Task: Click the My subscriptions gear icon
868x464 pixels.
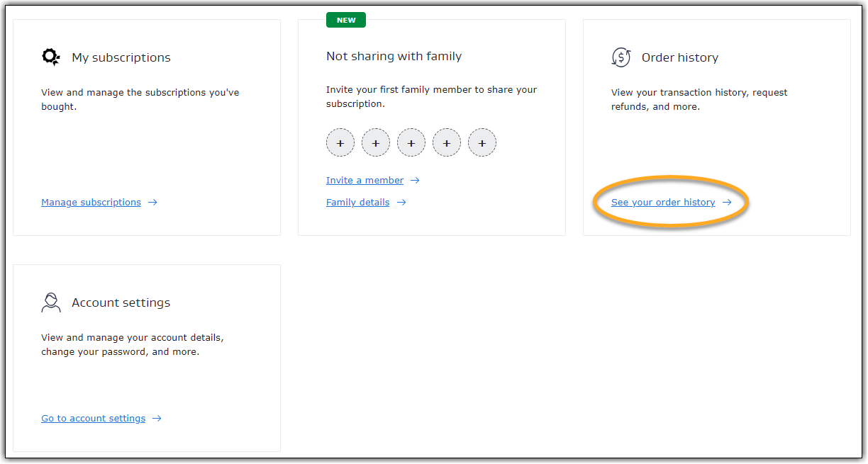Action: pyautogui.click(x=51, y=57)
